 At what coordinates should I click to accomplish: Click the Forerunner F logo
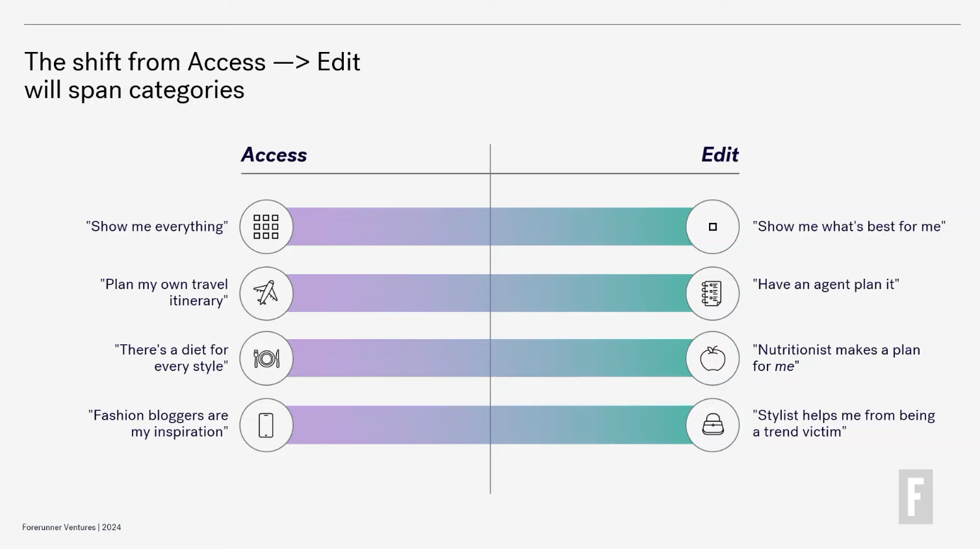pos(916,496)
